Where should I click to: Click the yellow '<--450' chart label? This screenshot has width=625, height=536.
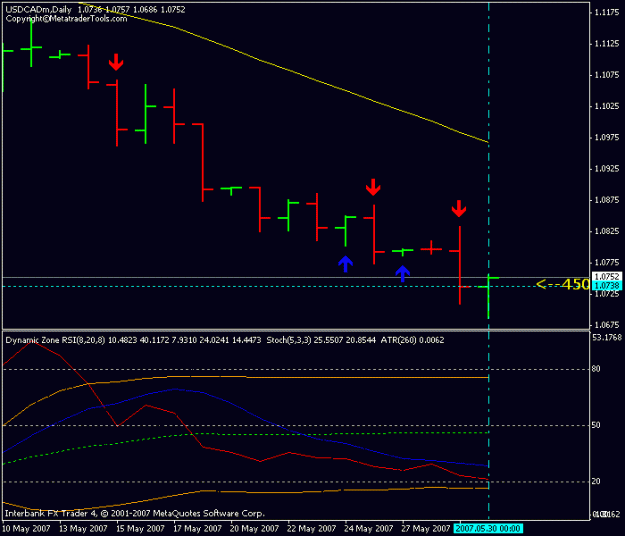click(563, 285)
